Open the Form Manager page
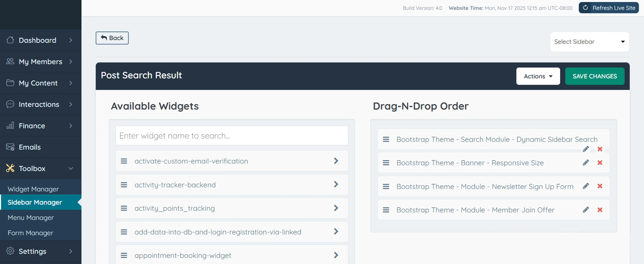 [x=30, y=233]
